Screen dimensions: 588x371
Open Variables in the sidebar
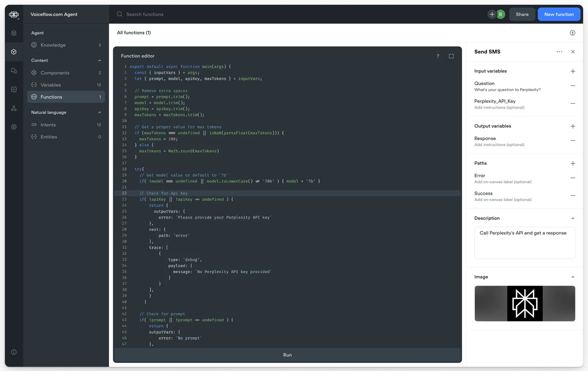(x=66, y=85)
